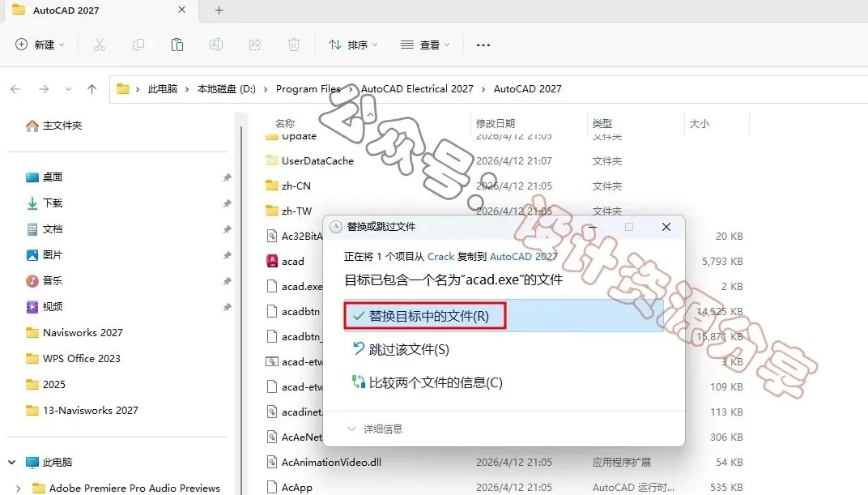The width and height of the screenshot is (868, 495).
Task: Close the AutoCAD 2027 tab
Action: 181,10
